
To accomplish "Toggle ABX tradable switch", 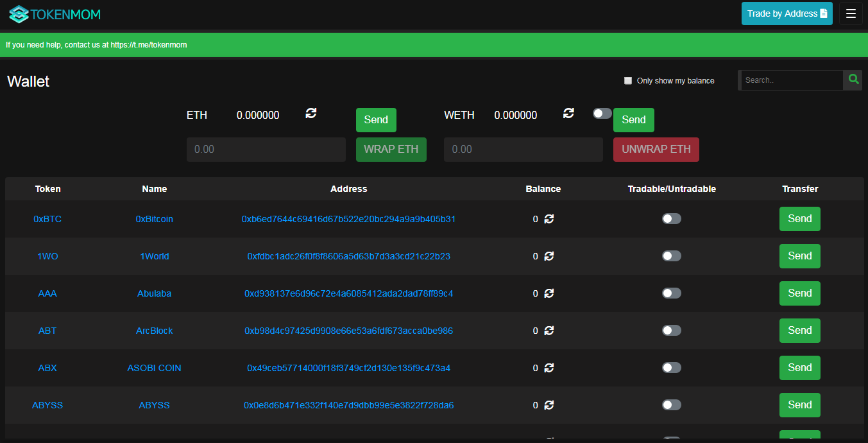I will pyautogui.click(x=672, y=368).
